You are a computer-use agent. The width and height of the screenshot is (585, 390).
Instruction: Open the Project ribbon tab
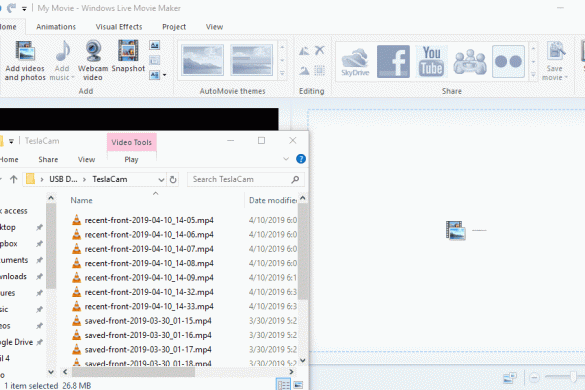(174, 27)
